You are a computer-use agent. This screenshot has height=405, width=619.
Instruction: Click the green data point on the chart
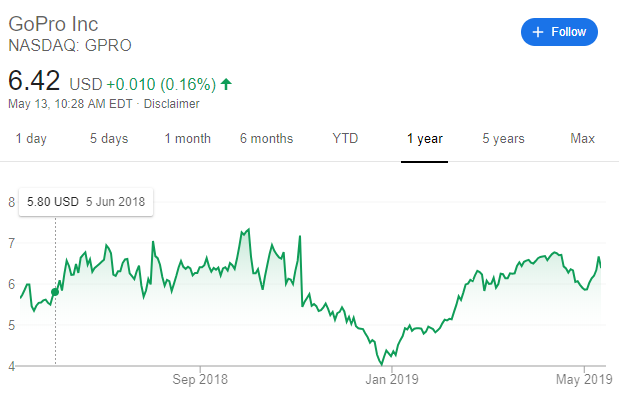(x=55, y=292)
